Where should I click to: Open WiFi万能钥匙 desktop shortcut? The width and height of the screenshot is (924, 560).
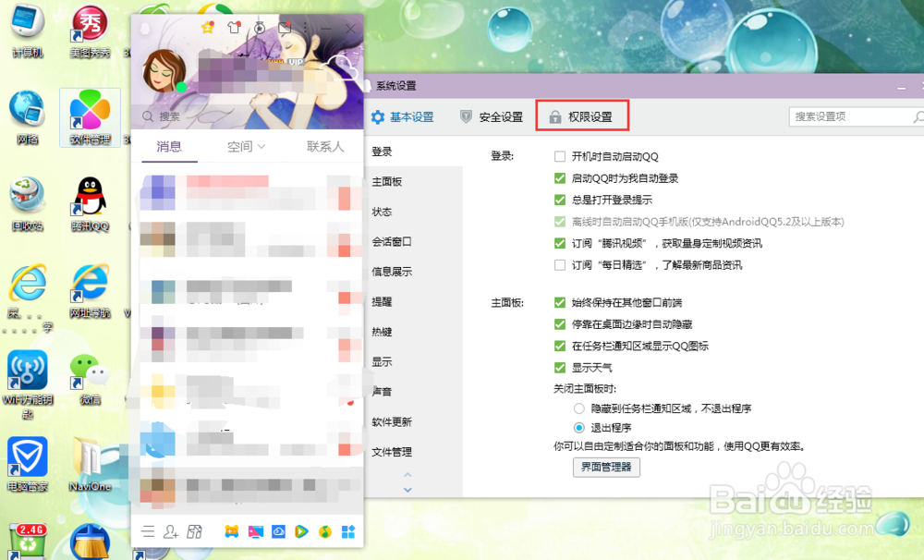click(27, 384)
